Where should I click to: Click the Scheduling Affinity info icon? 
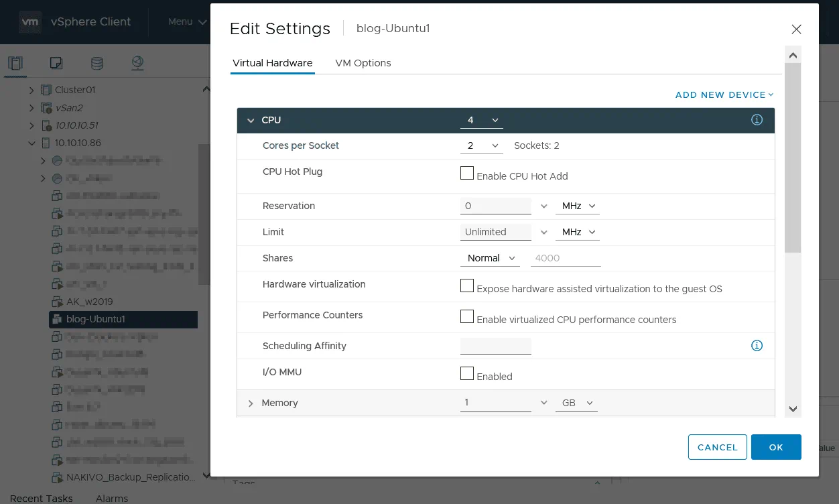[x=757, y=345]
